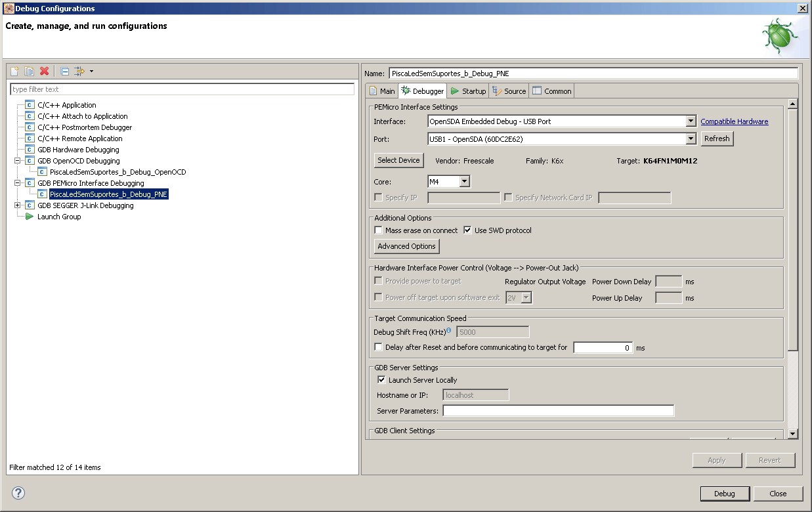
Task: Open the Compatible Hardware link
Action: (734, 121)
